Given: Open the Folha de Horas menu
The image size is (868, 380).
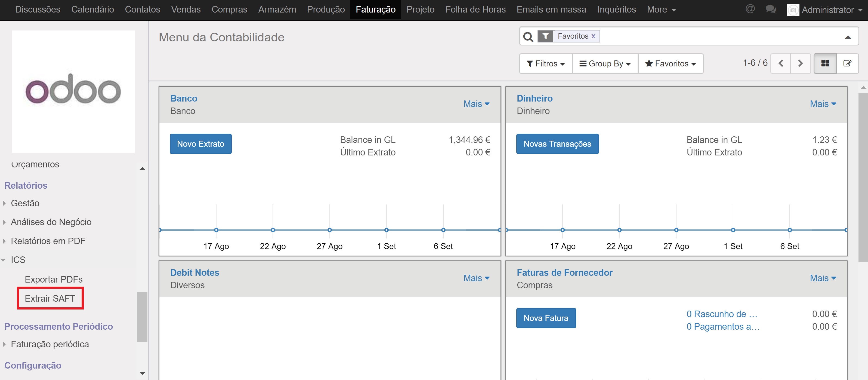Looking at the screenshot, I should [475, 10].
